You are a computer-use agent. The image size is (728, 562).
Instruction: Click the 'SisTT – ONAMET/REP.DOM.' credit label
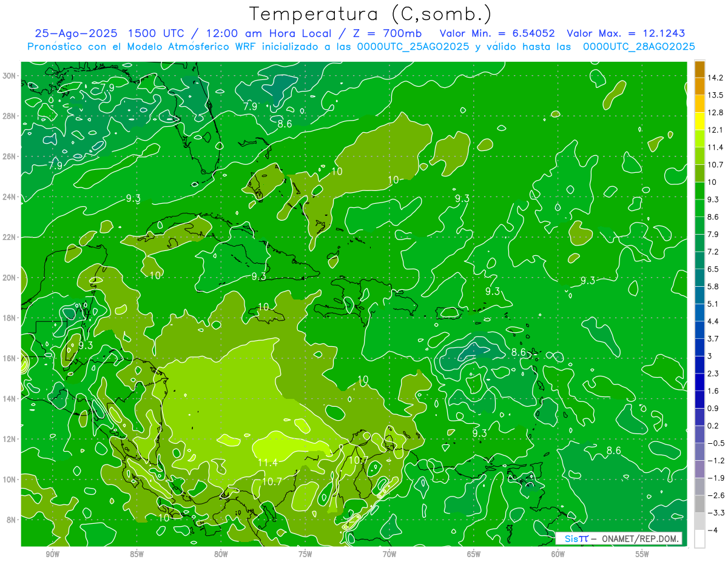tap(619, 538)
